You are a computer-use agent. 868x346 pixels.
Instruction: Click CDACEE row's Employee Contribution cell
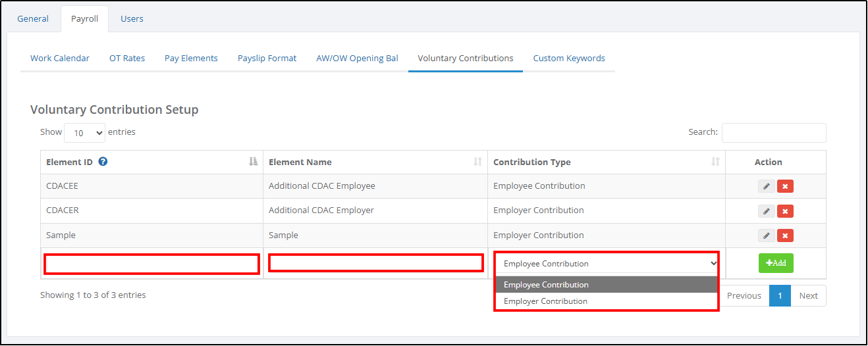607,186
